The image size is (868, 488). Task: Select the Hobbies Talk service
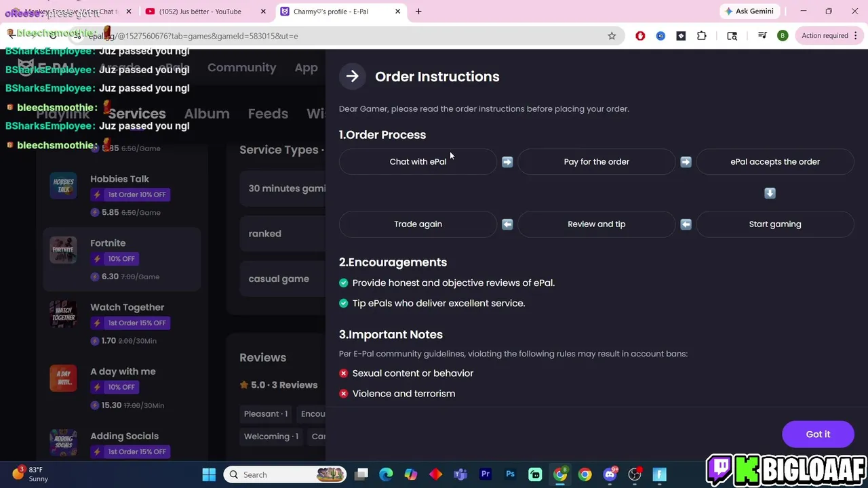[x=122, y=195]
